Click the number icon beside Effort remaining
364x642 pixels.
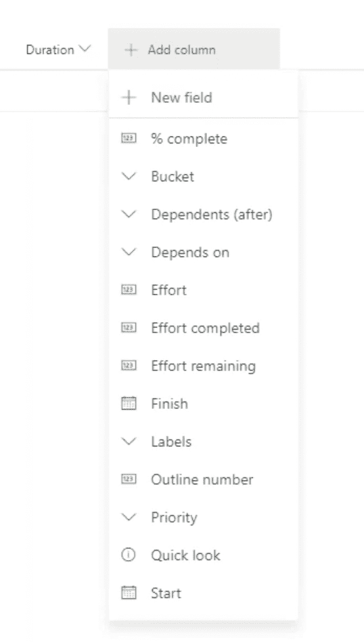[x=129, y=365]
